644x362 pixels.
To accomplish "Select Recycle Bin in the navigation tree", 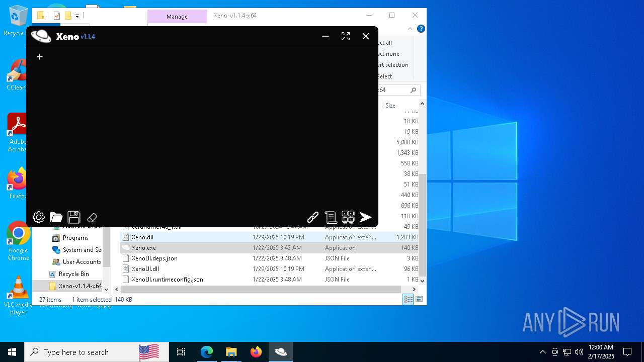I will pos(69,274).
